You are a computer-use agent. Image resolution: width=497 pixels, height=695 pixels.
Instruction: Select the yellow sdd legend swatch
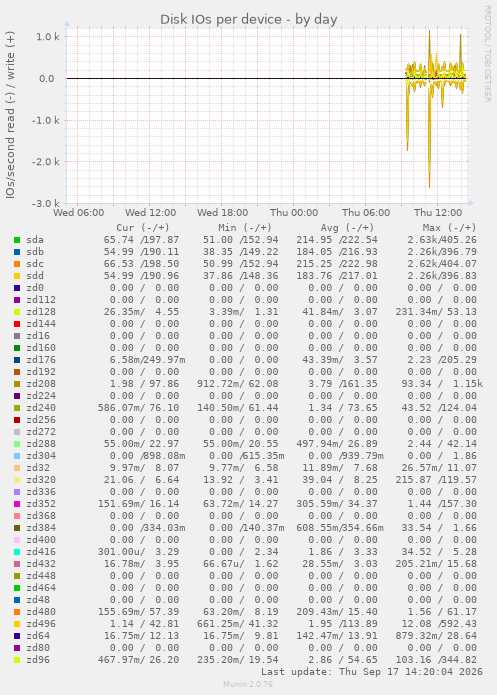click(x=17, y=276)
